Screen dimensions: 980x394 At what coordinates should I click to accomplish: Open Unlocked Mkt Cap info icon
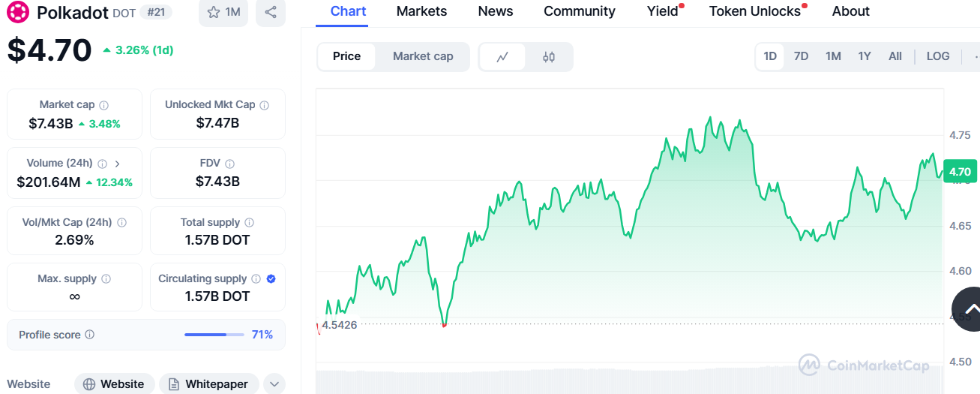pos(265,105)
